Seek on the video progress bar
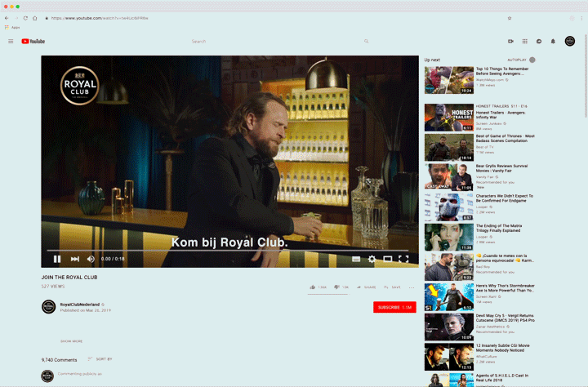Viewport: 588px width, 387px height. click(228, 250)
